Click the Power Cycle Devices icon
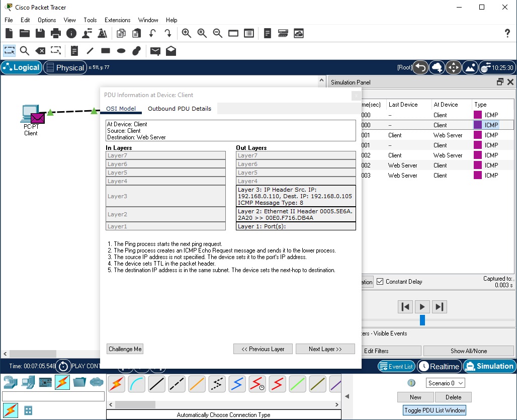The image size is (517, 420). coord(63,366)
